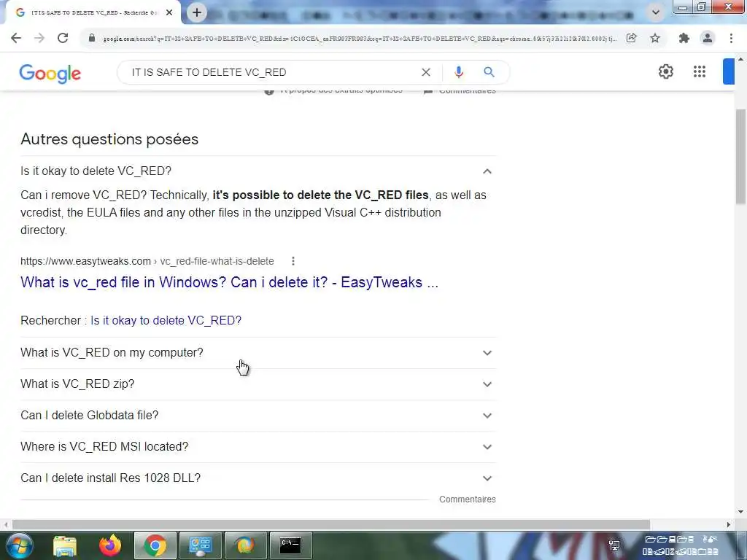Start voice search with microphone
Screen dimensions: 747x560
click(x=458, y=72)
